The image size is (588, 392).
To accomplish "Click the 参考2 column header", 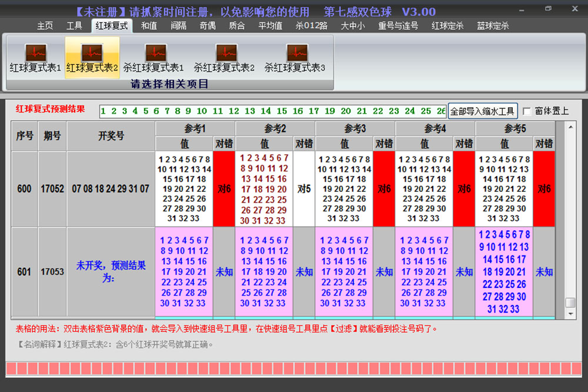I will (275, 129).
